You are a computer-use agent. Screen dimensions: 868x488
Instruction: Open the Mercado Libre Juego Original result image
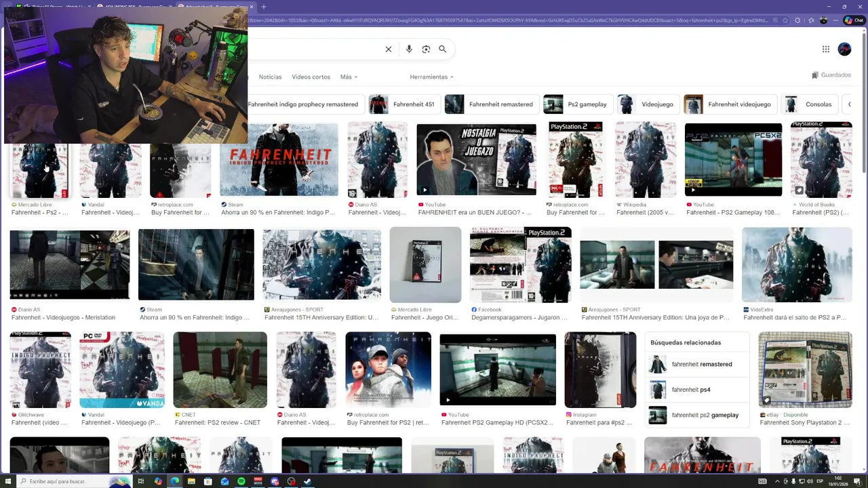[425, 265]
